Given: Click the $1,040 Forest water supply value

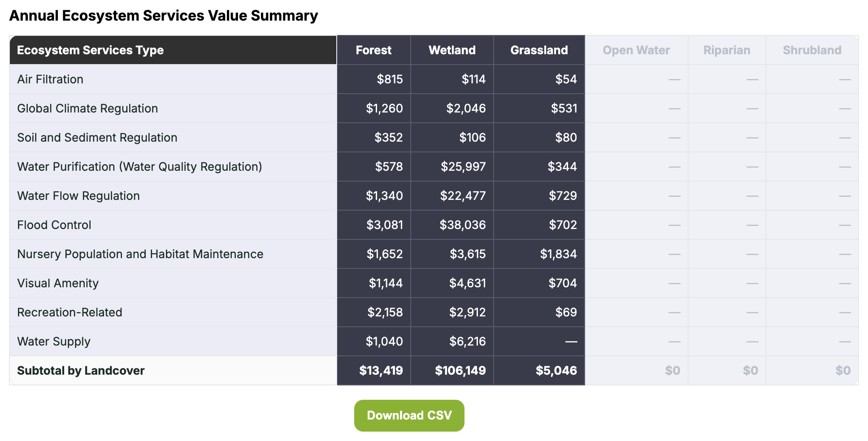Looking at the screenshot, I should [x=384, y=342].
